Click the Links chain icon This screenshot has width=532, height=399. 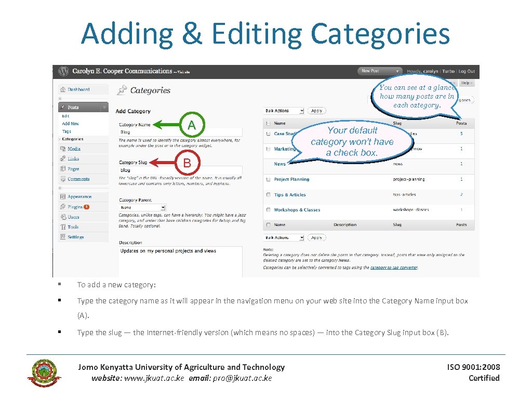pyautogui.click(x=63, y=158)
